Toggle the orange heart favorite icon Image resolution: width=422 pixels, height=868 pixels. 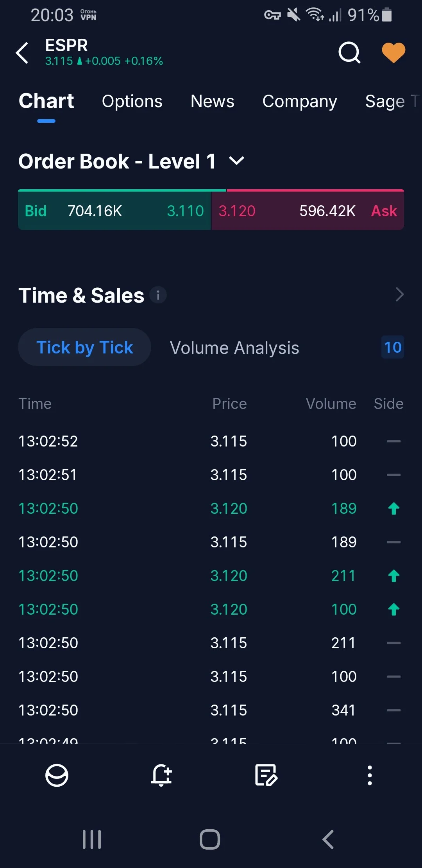tap(393, 52)
